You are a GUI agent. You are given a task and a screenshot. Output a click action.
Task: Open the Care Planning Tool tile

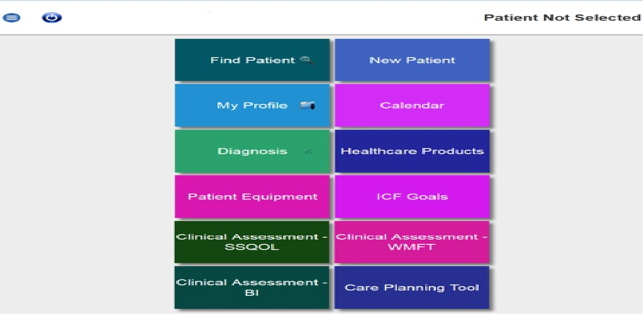point(412,288)
